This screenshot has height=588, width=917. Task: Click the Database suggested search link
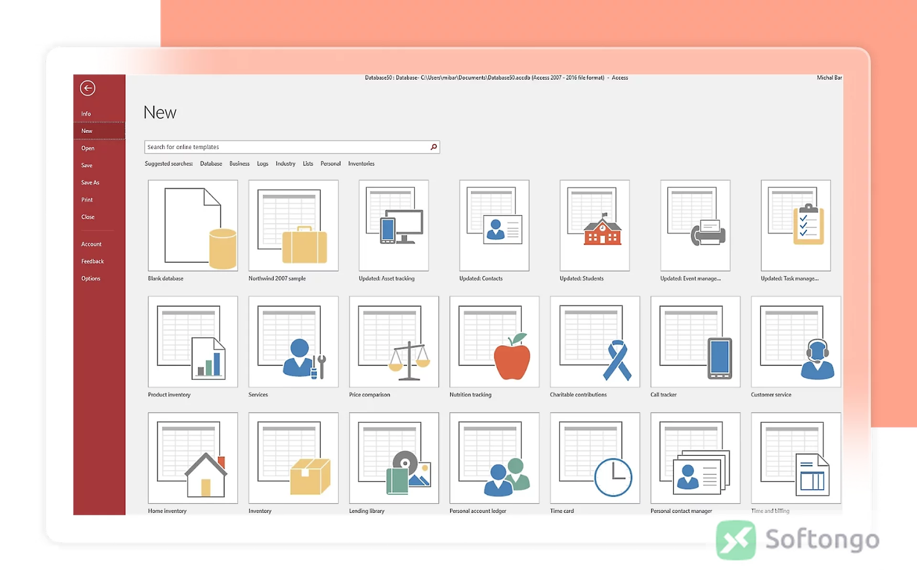coord(211,163)
